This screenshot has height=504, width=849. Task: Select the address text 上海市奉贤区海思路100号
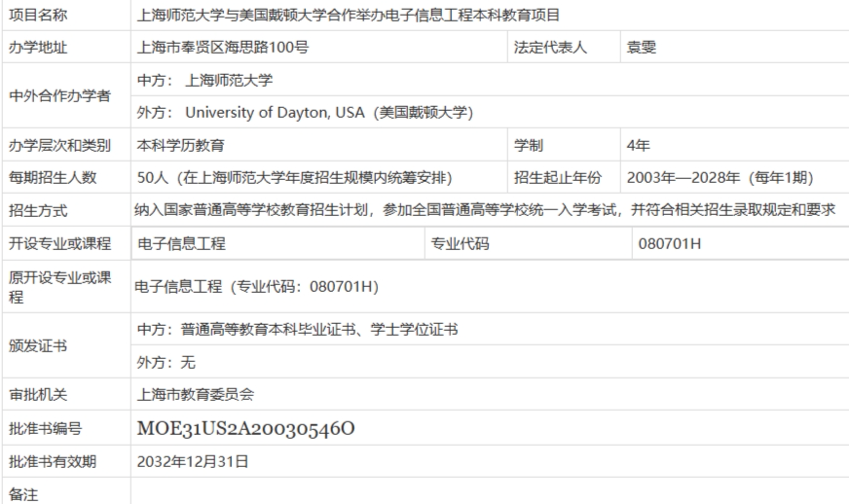pyautogui.click(x=223, y=47)
